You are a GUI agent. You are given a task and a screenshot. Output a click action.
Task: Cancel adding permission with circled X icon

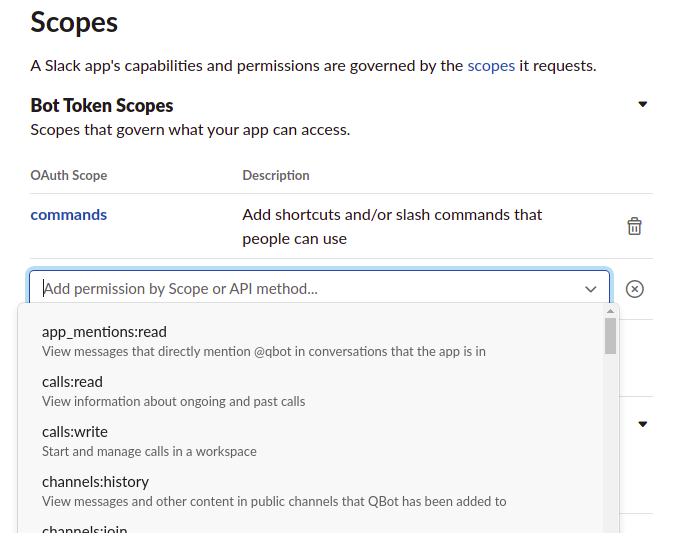coord(634,289)
